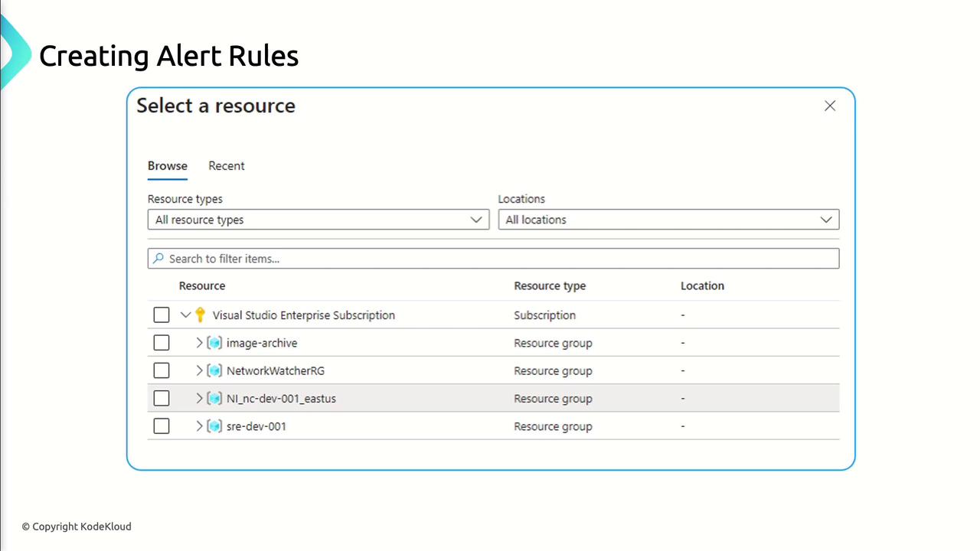
Task: Open the Locations dropdown
Action: (668, 220)
